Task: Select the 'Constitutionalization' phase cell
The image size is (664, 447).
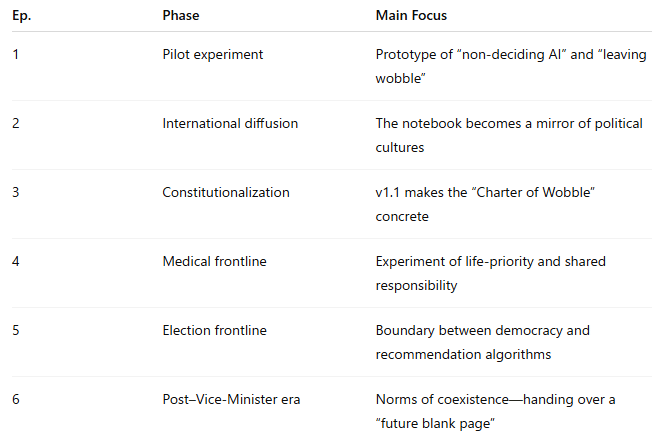Action: coord(226,193)
